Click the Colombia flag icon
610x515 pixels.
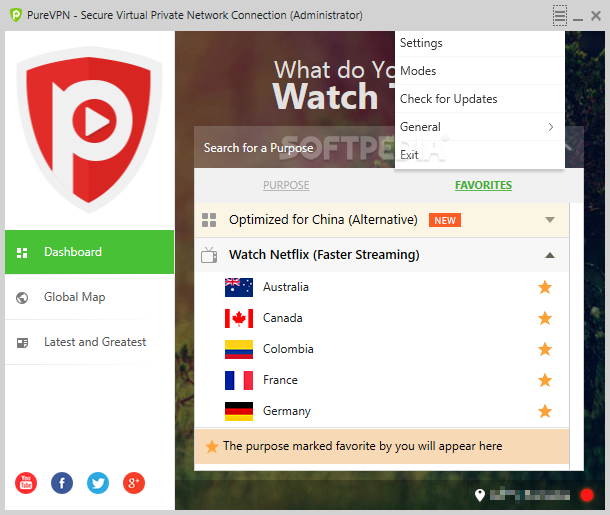click(x=239, y=349)
